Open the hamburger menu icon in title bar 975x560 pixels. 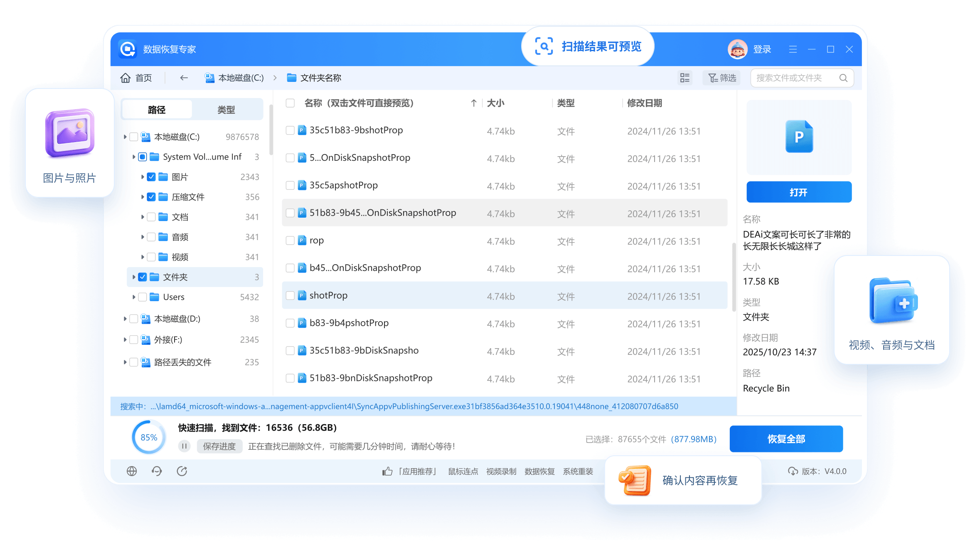(793, 49)
